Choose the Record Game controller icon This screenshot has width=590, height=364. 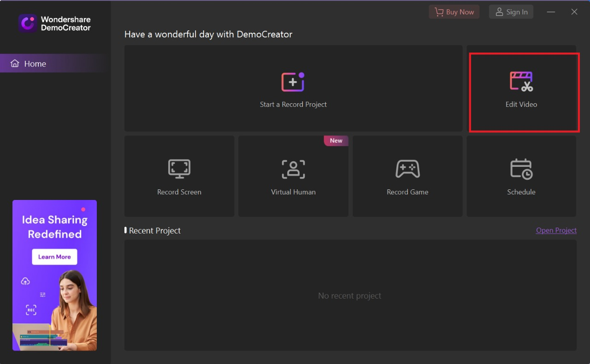coord(407,169)
